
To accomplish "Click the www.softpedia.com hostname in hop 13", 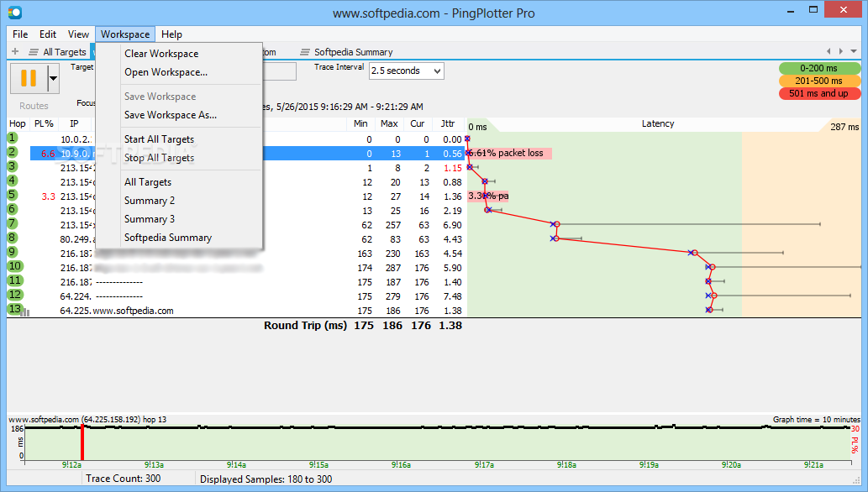I will click(x=134, y=311).
